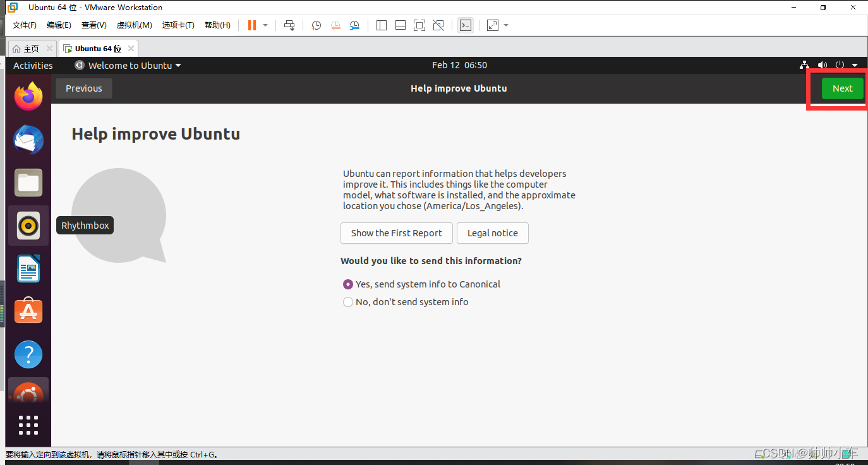This screenshot has width=868, height=465.
Task: Expand the Welcome to Ubuntu app menu
Action: pos(128,65)
